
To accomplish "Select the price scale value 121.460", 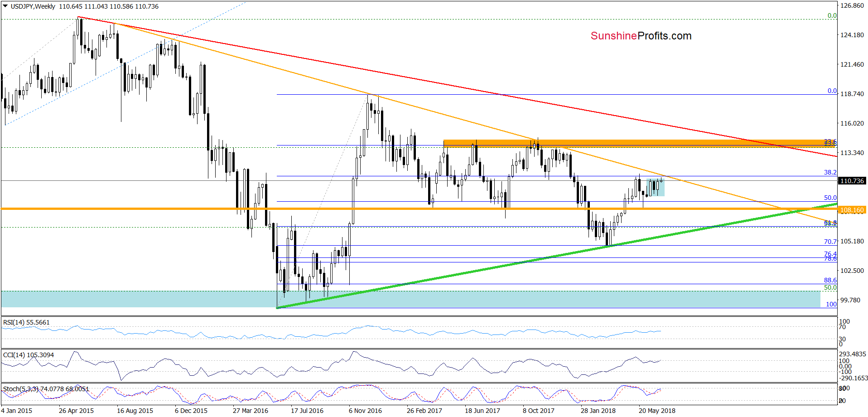I will pyautogui.click(x=852, y=64).
